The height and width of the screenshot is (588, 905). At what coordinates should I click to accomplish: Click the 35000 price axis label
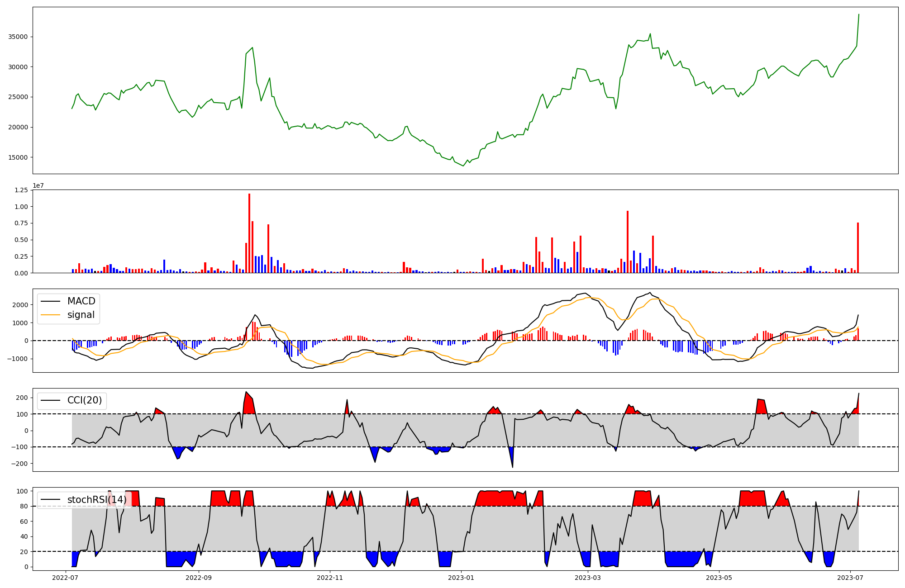click(x=18, y=37)
